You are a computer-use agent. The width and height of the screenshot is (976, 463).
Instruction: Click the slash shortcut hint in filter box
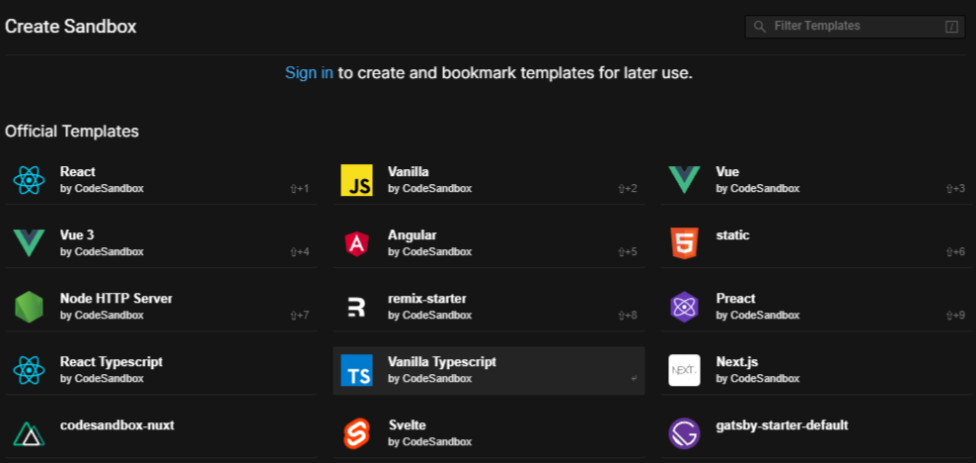coord(951,27)
